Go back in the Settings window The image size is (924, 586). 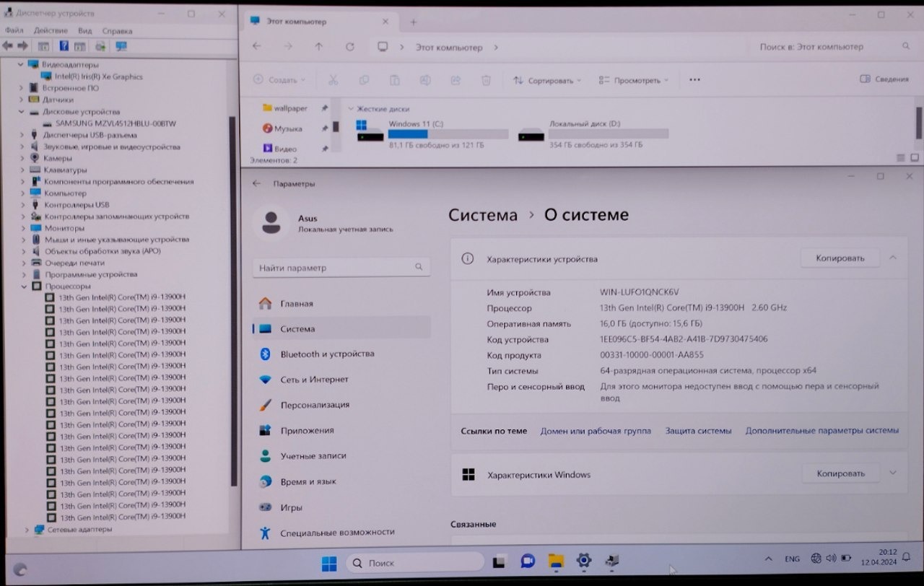point(256,184)
